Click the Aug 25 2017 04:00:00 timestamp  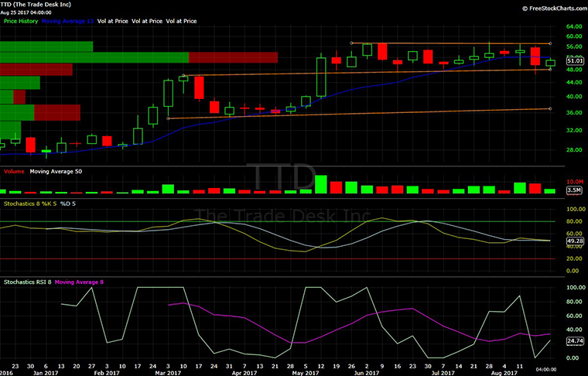tap(26, 12)
